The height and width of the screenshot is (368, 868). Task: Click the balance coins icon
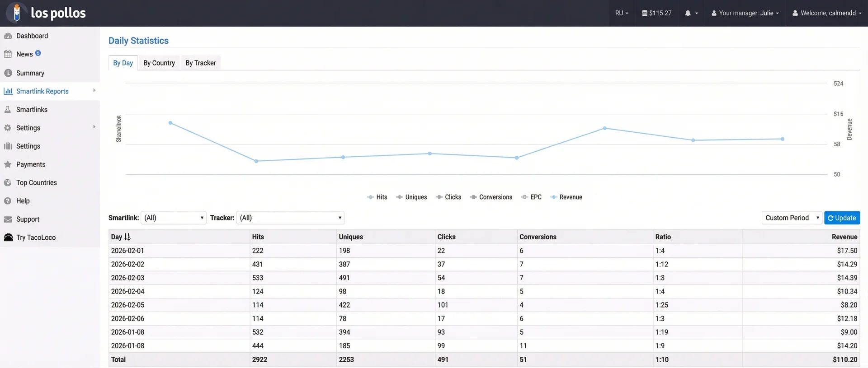[x=645, y=13]
